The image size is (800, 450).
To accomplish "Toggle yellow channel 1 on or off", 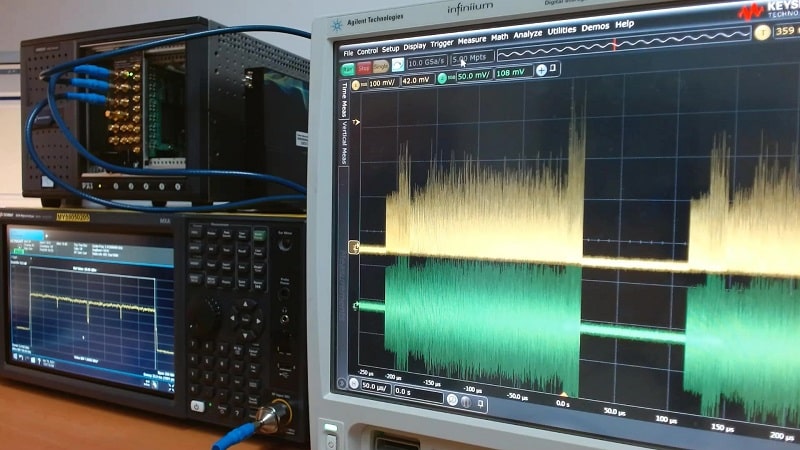I will (x=353, y=84).
